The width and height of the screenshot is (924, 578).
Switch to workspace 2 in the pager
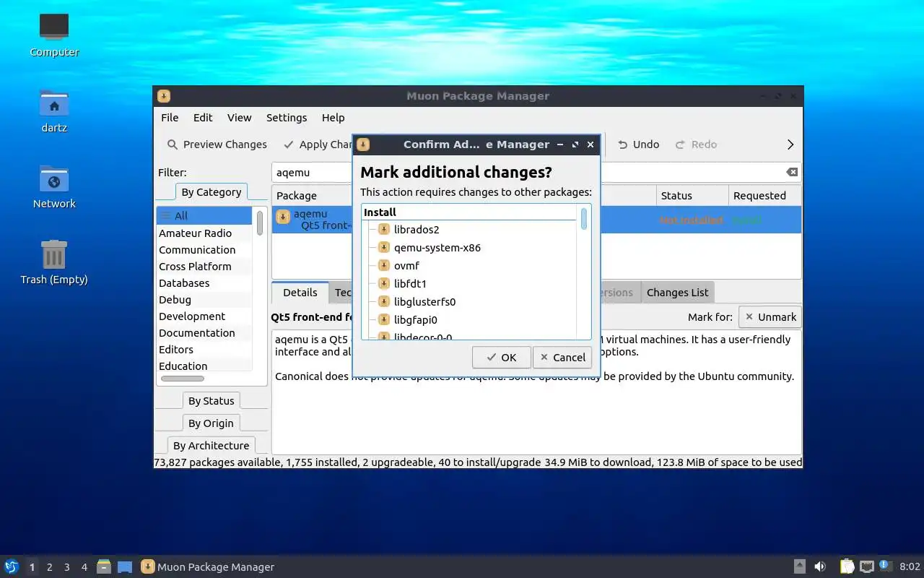(x=49, y=567)
